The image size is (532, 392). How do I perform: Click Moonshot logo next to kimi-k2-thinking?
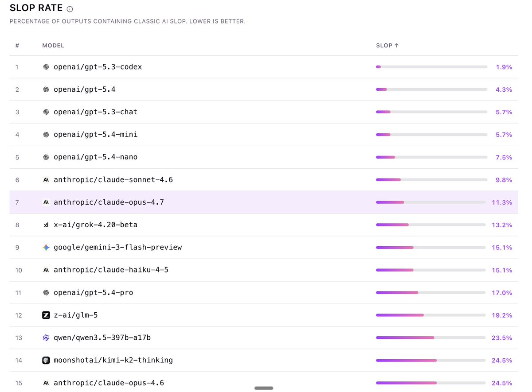tap(46, 361)
